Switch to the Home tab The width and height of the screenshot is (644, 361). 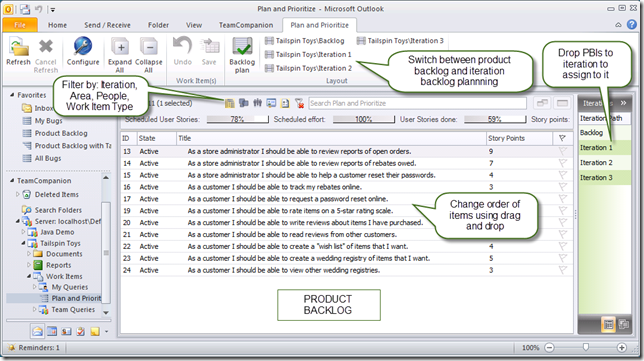(57, 25)
